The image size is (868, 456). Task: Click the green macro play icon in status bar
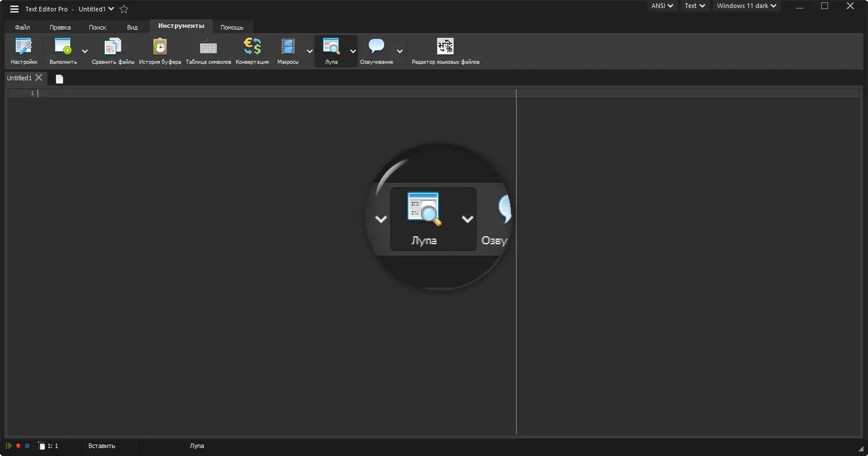click(9, 446)
